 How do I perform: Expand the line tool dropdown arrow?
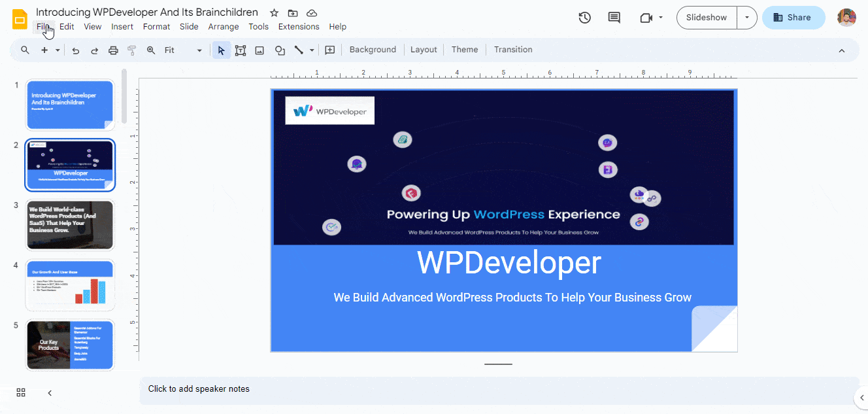coord(312,50)
